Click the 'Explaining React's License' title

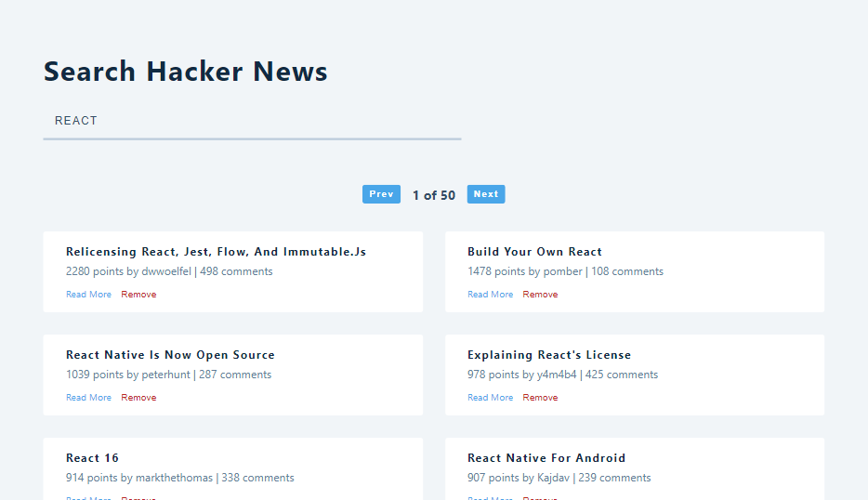(549, 355)
